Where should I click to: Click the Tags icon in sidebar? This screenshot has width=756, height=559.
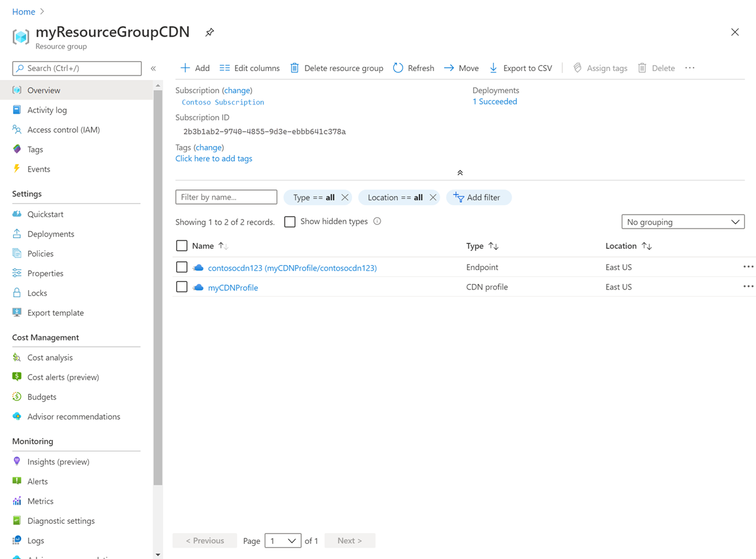(17, 149)
